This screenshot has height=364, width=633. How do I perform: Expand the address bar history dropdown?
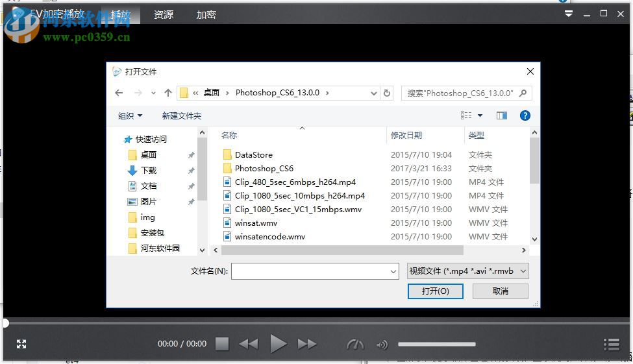[374, 93]
